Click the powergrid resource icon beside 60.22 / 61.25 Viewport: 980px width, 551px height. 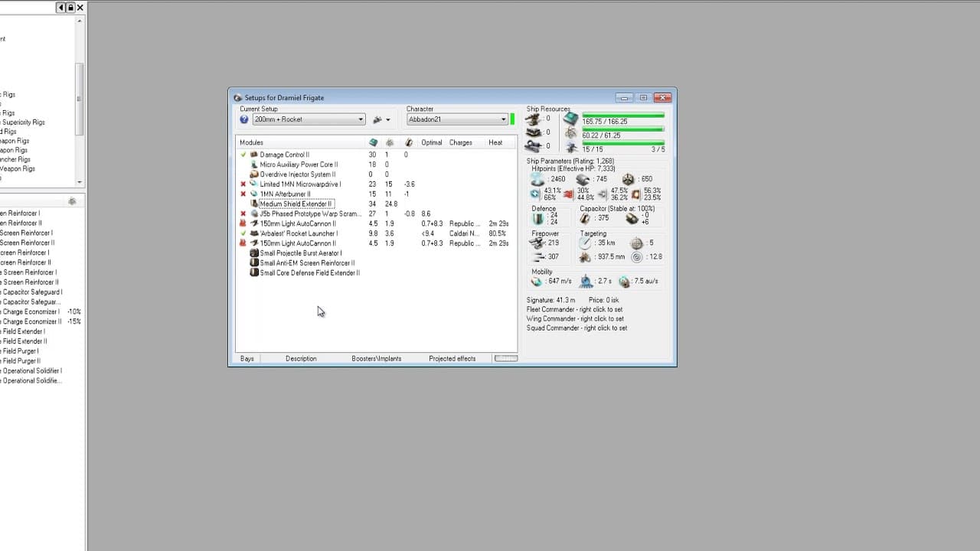coord(572,133)
